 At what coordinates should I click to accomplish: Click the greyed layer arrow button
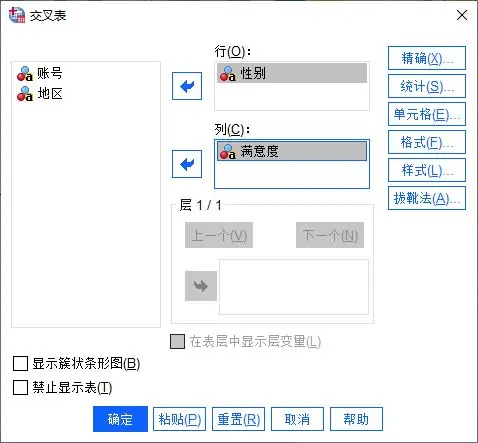201,286
